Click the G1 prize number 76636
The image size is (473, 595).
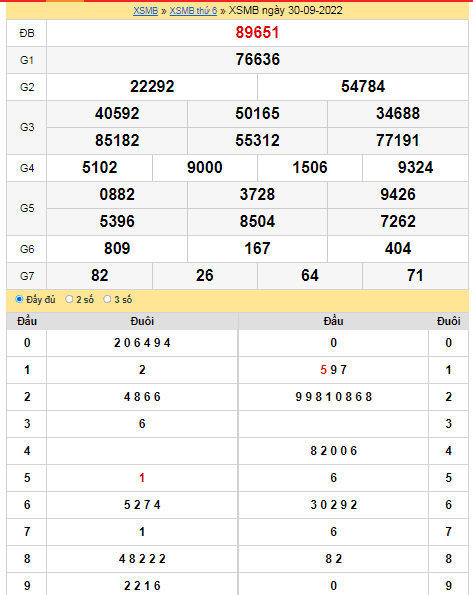(257, 60)
